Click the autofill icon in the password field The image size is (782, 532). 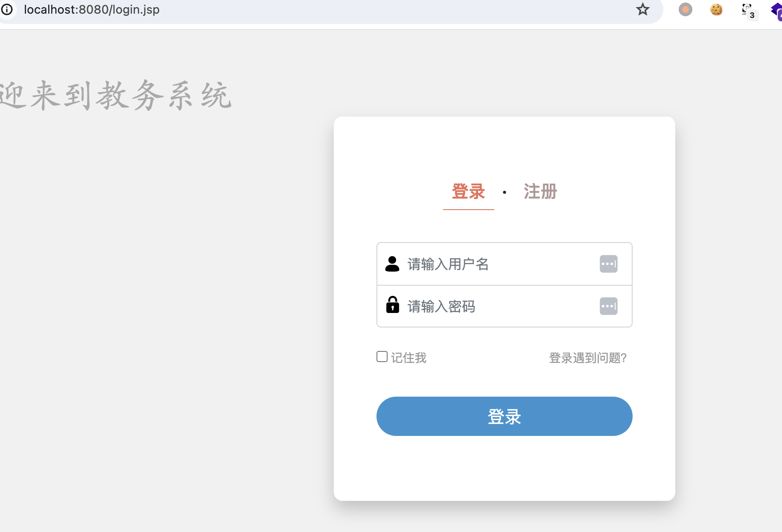608,306
